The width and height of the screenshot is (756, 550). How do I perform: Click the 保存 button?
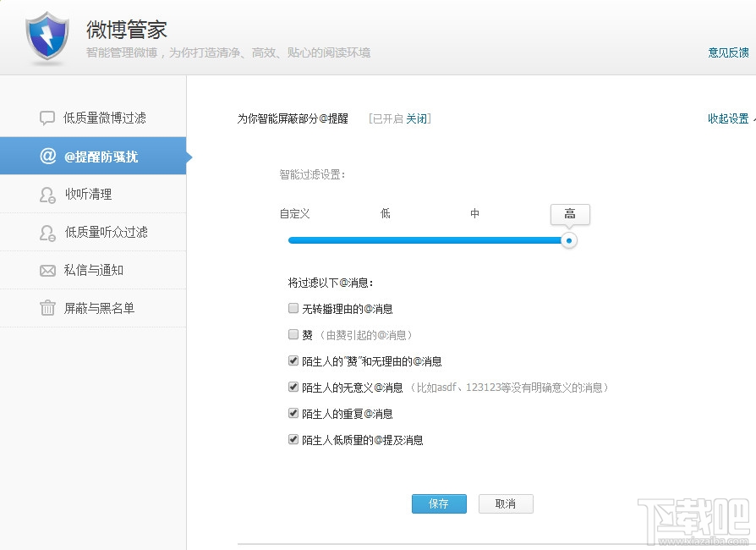pyautogui.click(x=439, y=503)
